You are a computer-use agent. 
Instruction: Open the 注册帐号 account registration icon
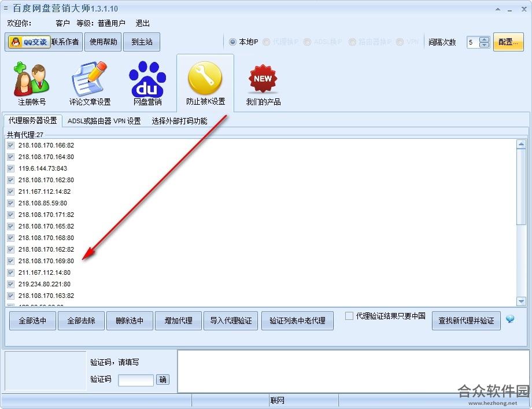click(x=32, y=83)
